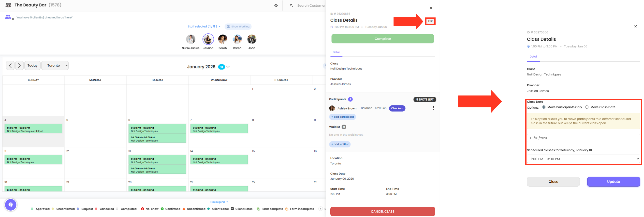Click Request blue legend dot
The image size is (644, 217).
78,209
